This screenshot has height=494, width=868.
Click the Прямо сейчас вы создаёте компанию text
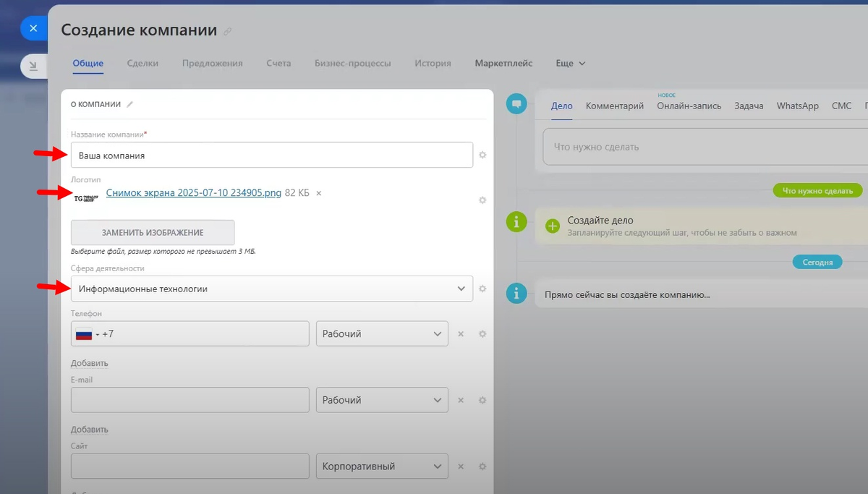pyautogui.click(x=627, y=295)
